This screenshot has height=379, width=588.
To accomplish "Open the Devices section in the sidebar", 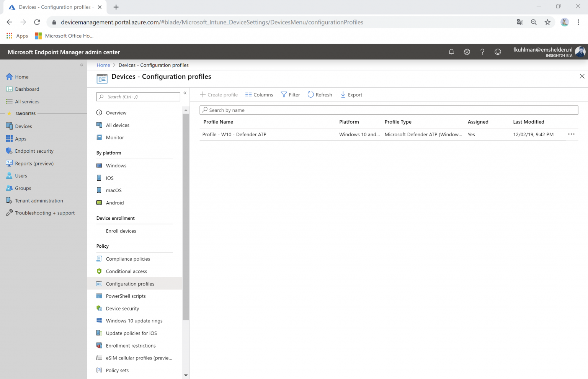I will click(x=23, y=126).
